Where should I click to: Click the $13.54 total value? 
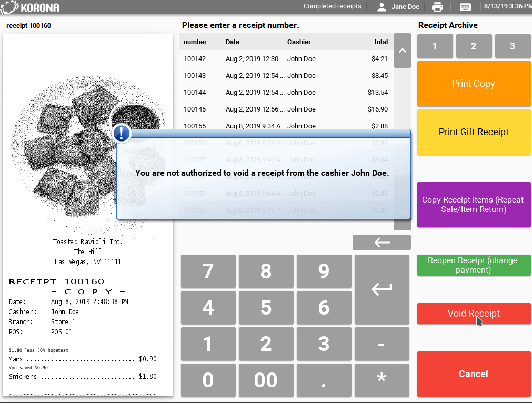tap(378, 92)
